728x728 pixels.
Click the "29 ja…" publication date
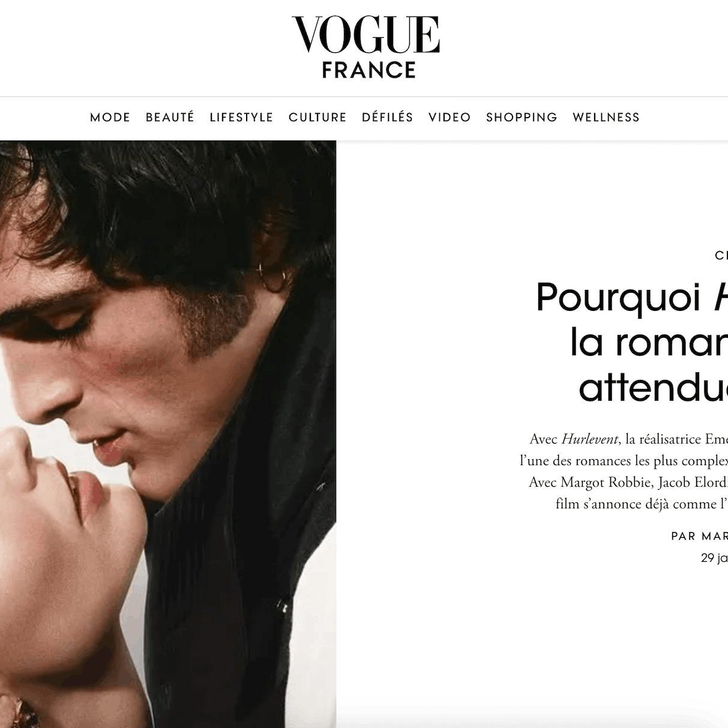pos(714,558)
